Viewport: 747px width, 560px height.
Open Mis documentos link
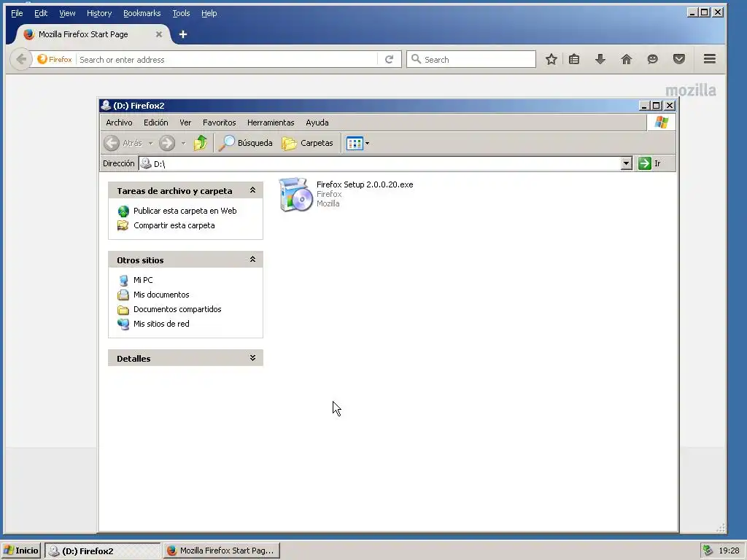pos(161,295)
